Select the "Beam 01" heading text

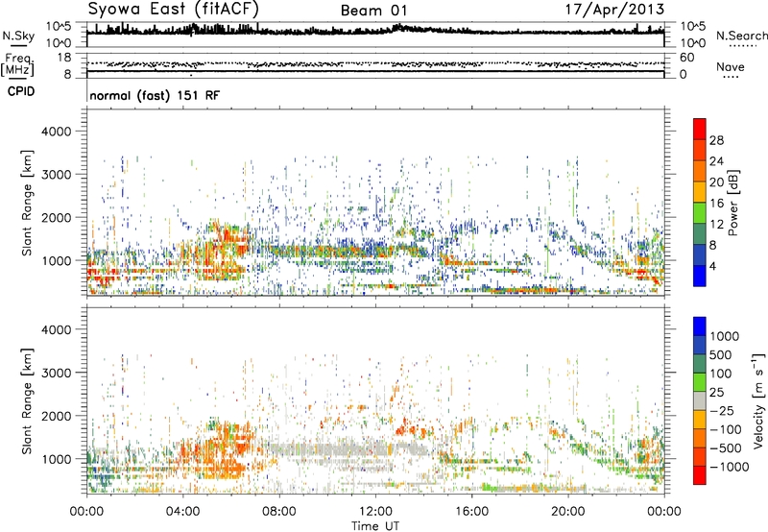[x=373, y=11]
